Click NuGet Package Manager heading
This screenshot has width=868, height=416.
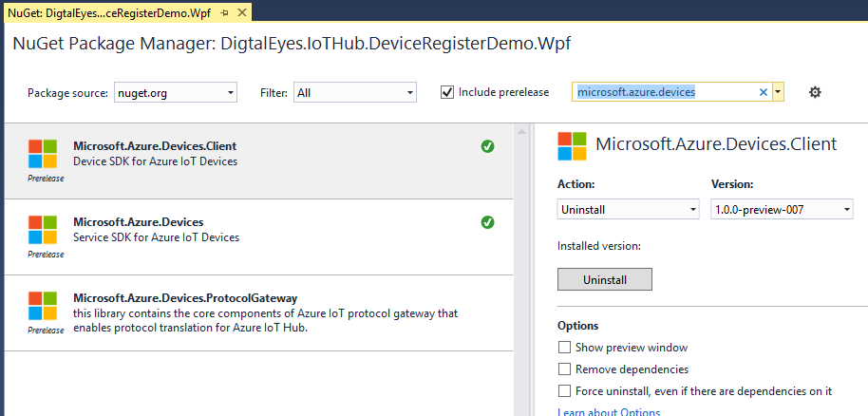pyautogui.click(x=292, y=45)
